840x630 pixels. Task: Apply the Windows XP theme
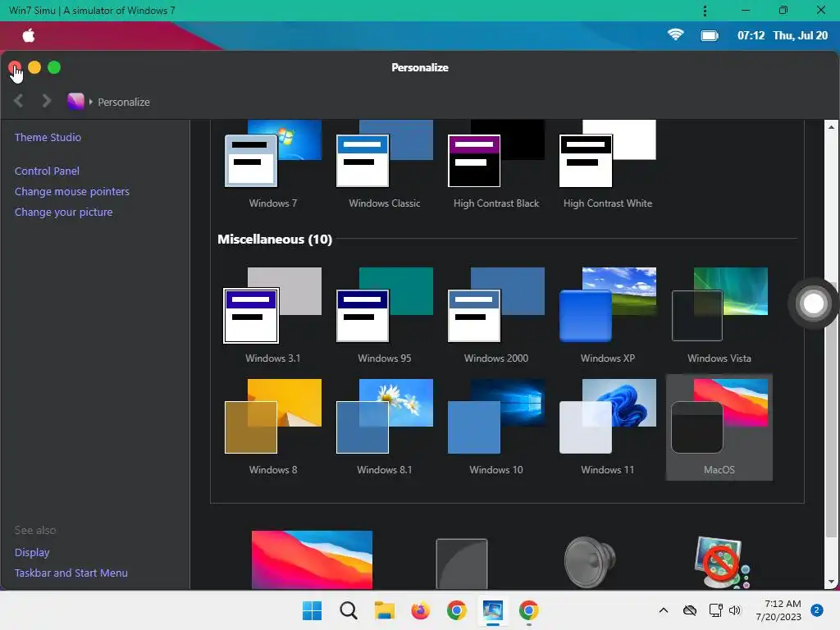coord(608,316)
